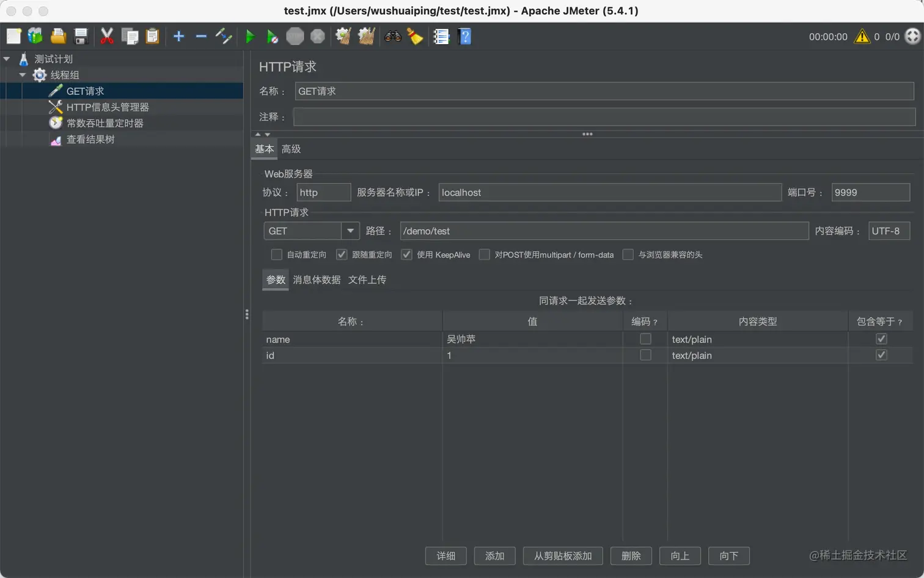Viewport: 924px width, 578px height.
Task: Enable 自动重定向 checkbox
Action: (276, 254)
